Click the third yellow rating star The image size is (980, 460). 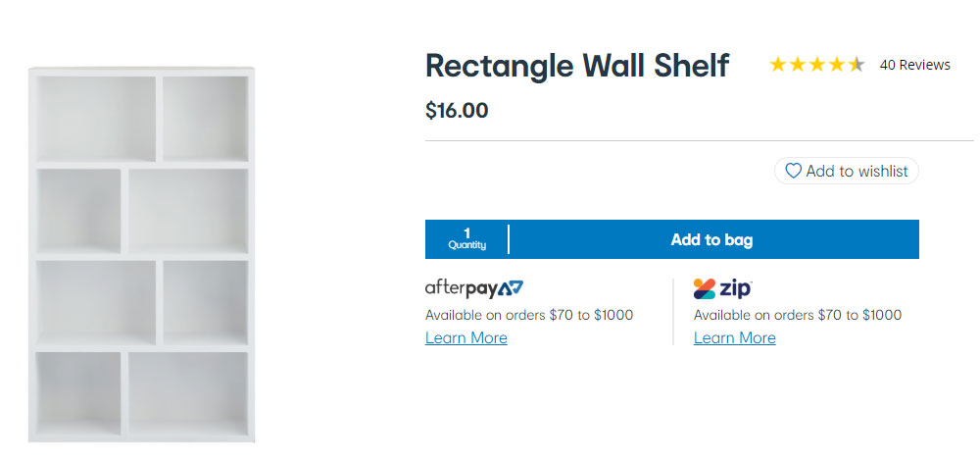tap(817, 65)
